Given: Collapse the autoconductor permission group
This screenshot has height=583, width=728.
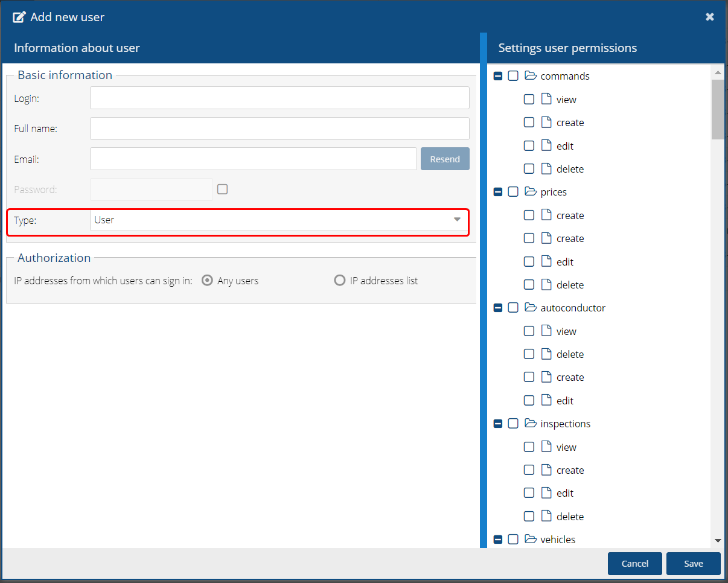Looking at the screenshot, I should click(x=498, y=308).
